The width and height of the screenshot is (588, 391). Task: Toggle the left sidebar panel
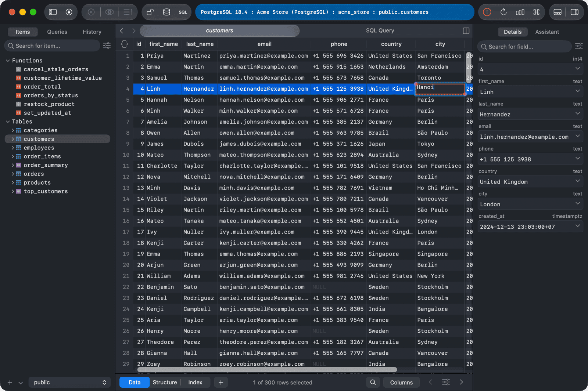point(53,12)
